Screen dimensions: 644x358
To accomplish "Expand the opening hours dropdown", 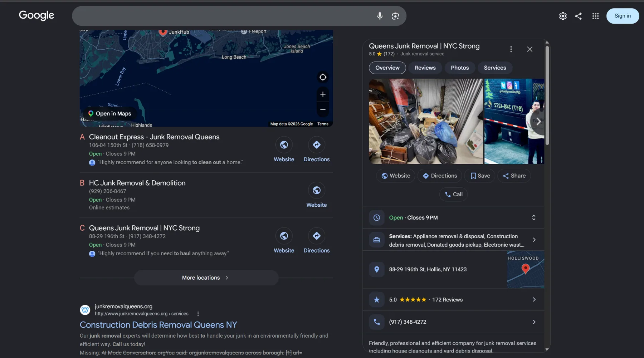I will tap(533, 218).
